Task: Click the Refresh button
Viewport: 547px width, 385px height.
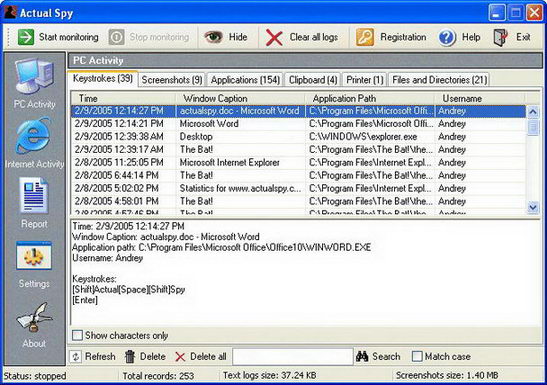Action: tap(93, 356)
